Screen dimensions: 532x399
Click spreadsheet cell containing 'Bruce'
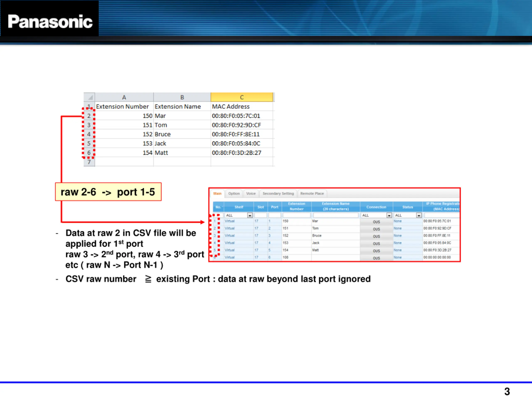click(x=182, y=134)
